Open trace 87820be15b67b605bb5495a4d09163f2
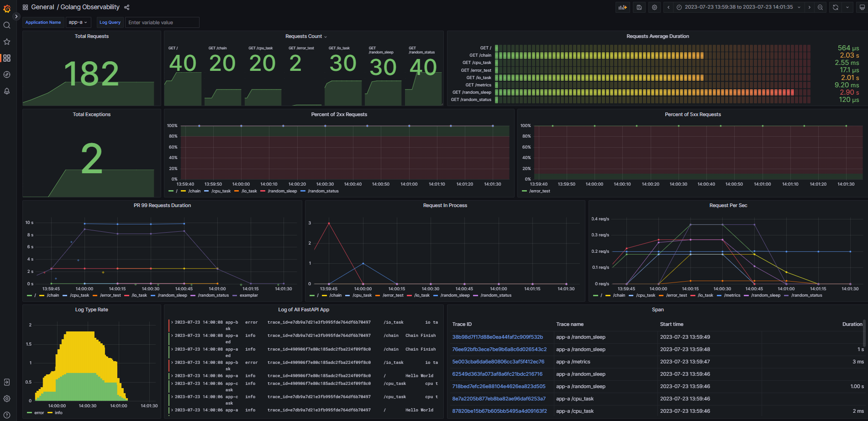 point(499,411)
